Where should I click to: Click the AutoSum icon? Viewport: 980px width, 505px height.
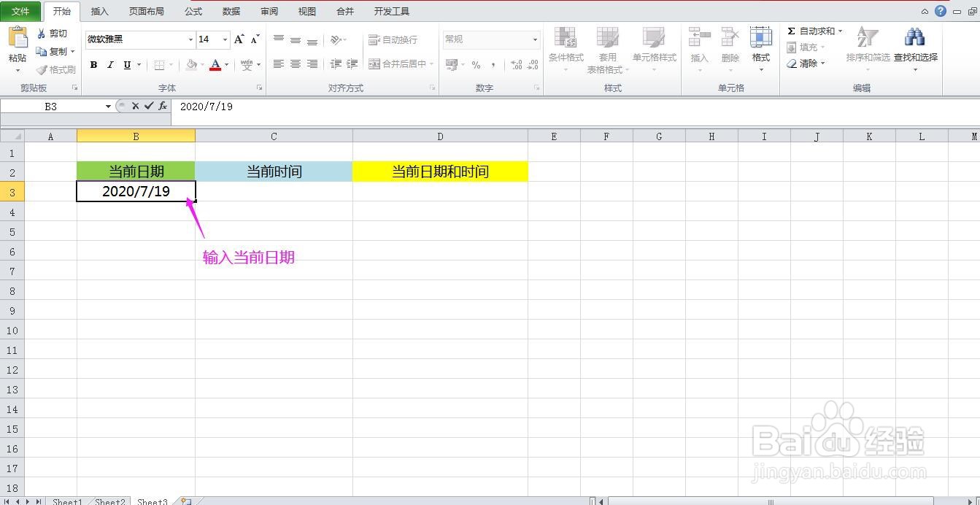click(812, 31)
